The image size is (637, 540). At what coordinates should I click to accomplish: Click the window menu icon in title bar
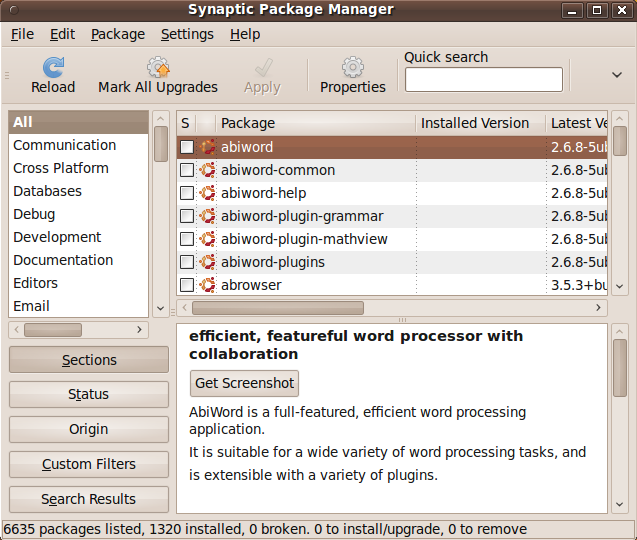[x=14, y=10]
